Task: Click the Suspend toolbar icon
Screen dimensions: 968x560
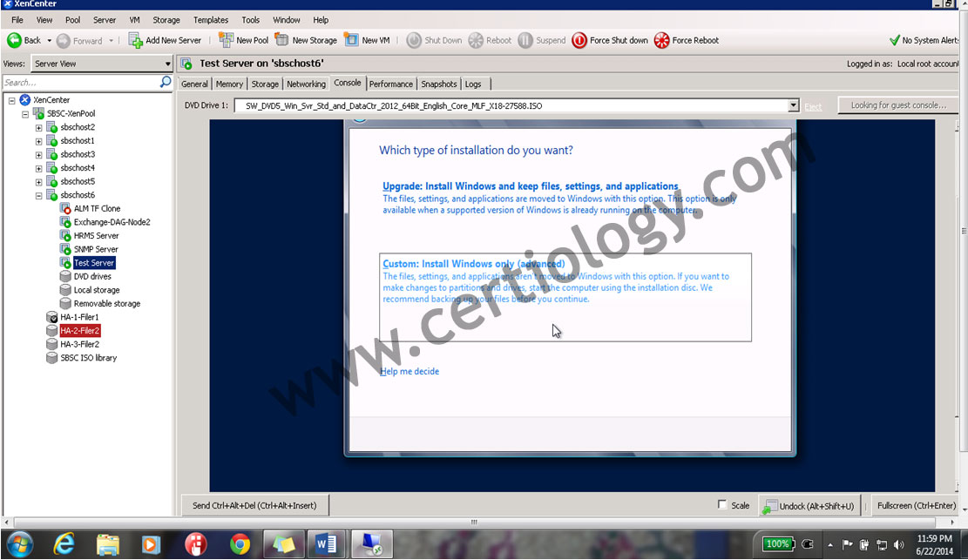Action: (x=525, y=40)
